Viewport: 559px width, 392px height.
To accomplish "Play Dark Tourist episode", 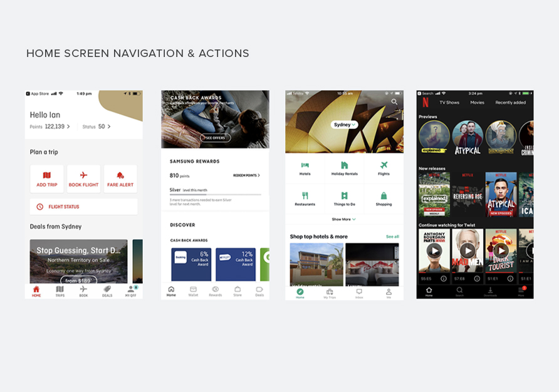I will [x=501, y=251].
